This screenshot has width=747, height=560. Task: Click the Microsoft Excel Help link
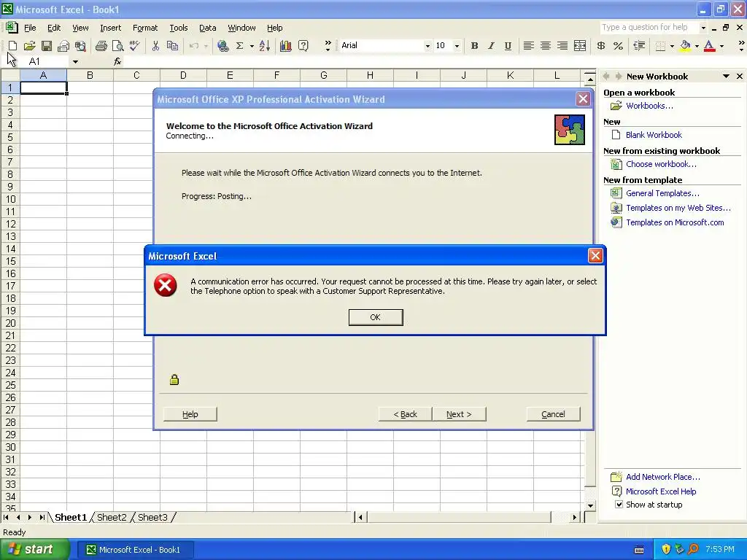pos(661,491)
